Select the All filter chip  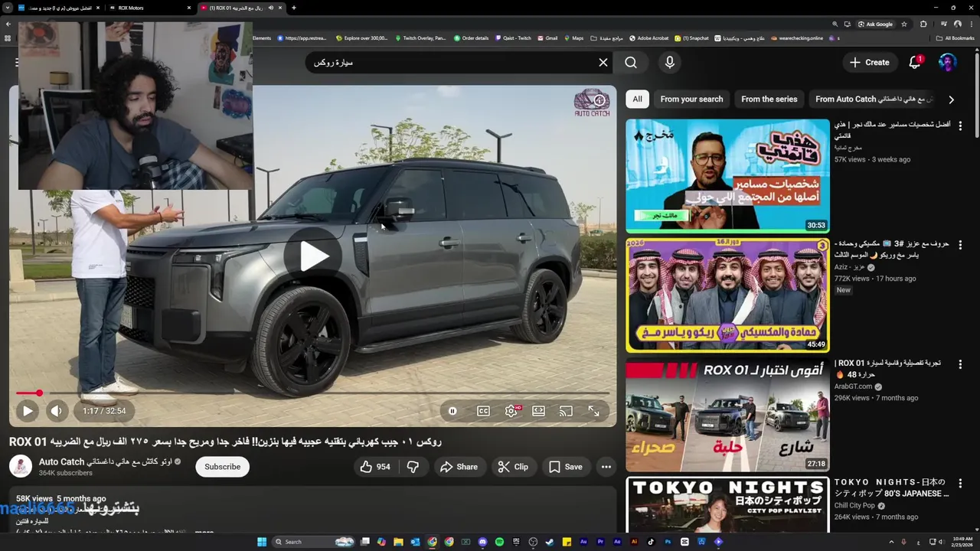(x=637, y=99)
